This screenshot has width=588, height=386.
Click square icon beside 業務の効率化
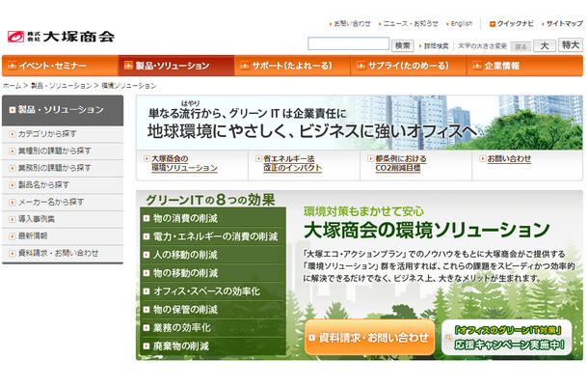click(147, 328)
